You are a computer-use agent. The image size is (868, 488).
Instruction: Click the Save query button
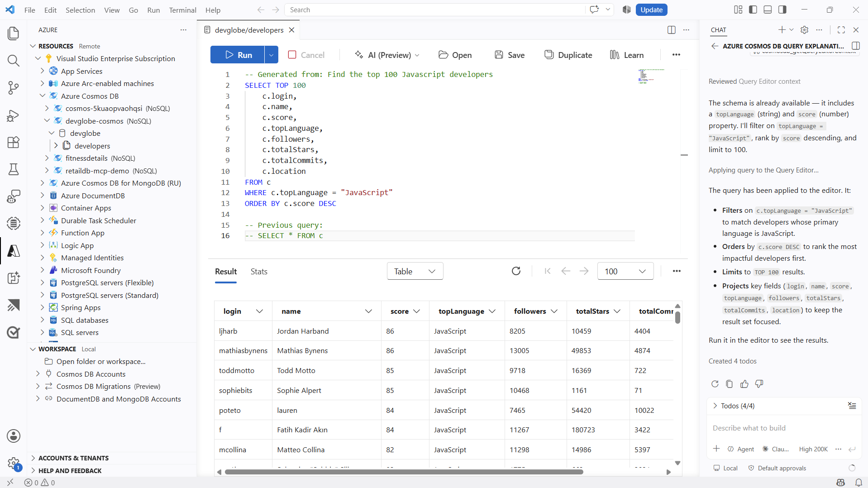(510, 55)
